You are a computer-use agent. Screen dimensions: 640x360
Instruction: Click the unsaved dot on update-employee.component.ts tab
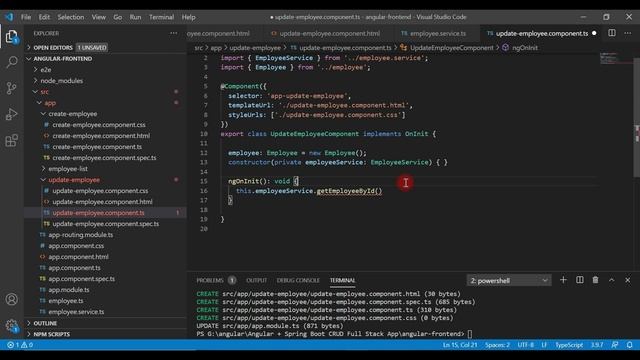tap(594, 33)
